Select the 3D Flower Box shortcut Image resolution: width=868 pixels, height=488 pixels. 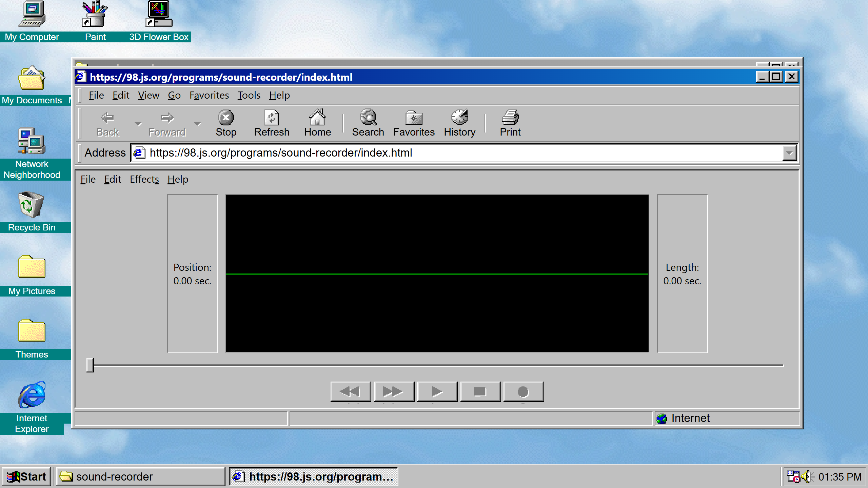pyautogui.click(x=159, y=21)
